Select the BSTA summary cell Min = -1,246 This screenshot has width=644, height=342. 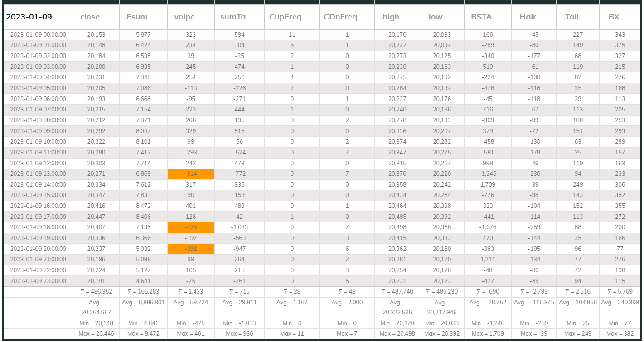pyautogui.click(x=488, y=323)
